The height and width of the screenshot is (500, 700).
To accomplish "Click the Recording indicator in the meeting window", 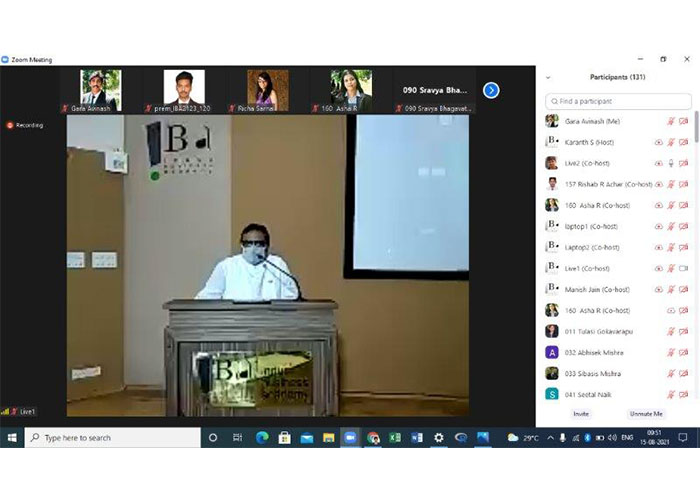I will [25, 125].
